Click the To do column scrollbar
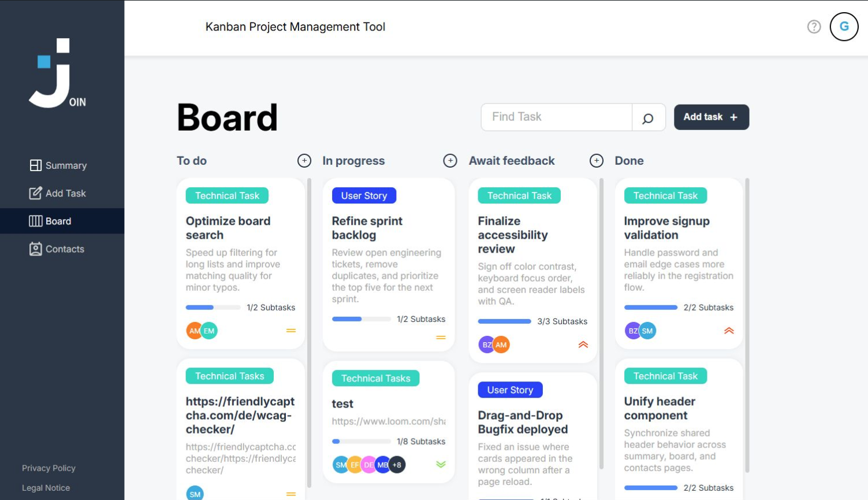868x500 pixels. [x=309, y=332]
